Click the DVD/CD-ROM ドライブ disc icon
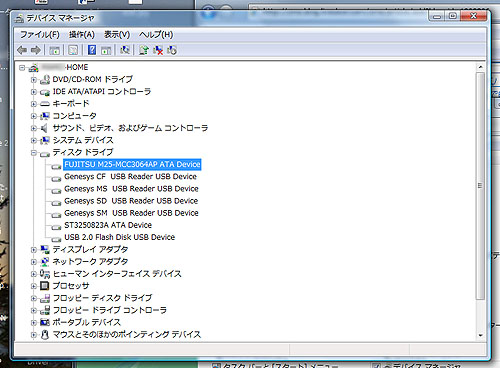500x368 pixels. click(x=45, y=80)
